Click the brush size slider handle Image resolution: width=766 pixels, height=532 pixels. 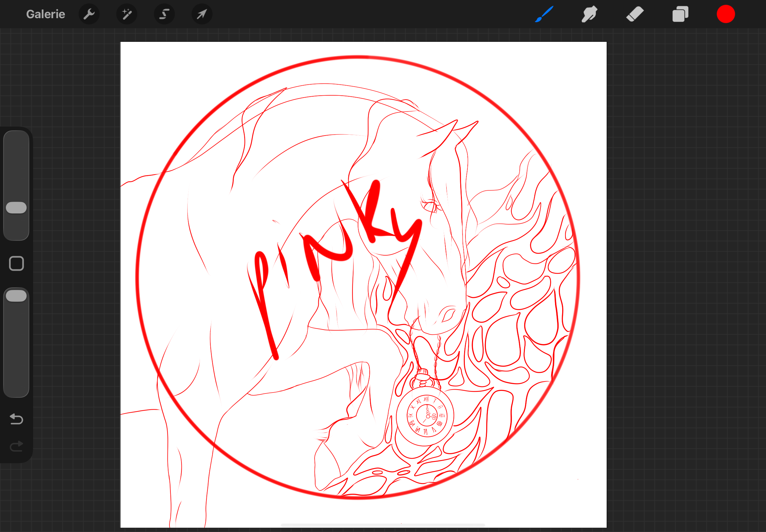click(16, 208)
